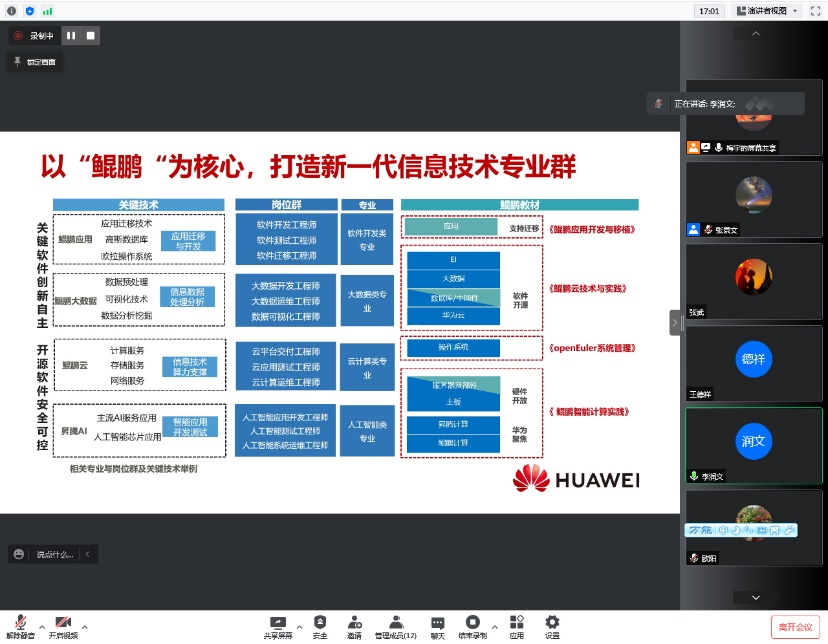Click the orange host icon on sharing thumbnail
828x644 pixels.
[x=693, y=147]
